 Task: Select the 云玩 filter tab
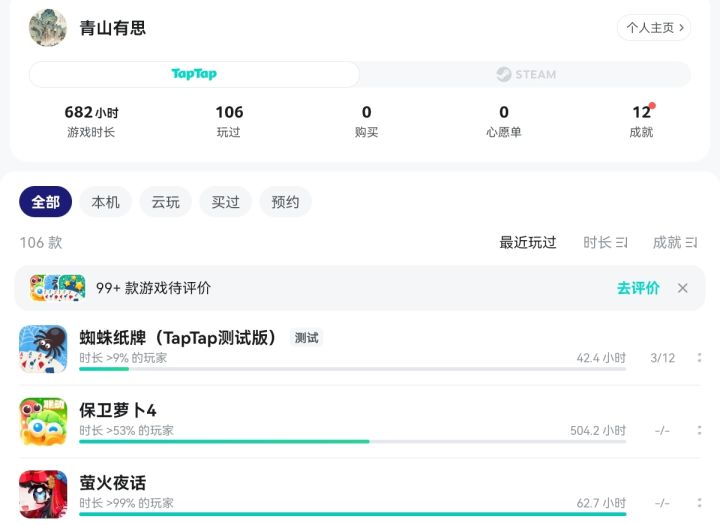[x=166, y=202]
